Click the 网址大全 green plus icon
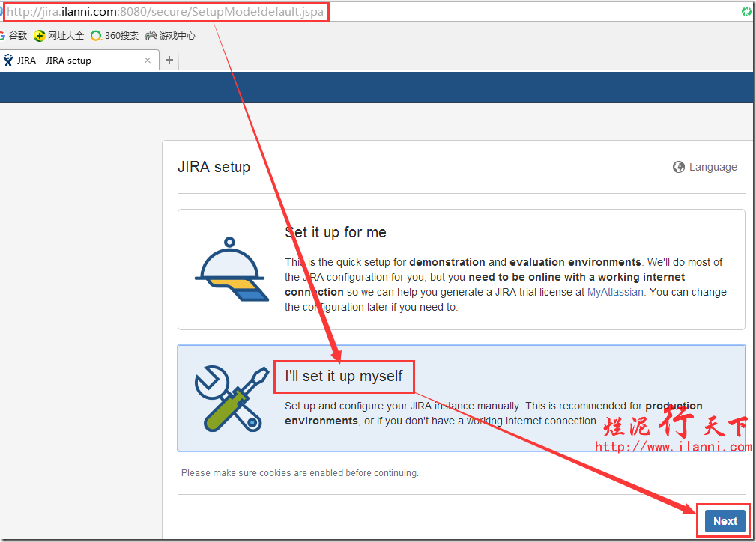Screen dimensions: 756x542 [40, 36]
